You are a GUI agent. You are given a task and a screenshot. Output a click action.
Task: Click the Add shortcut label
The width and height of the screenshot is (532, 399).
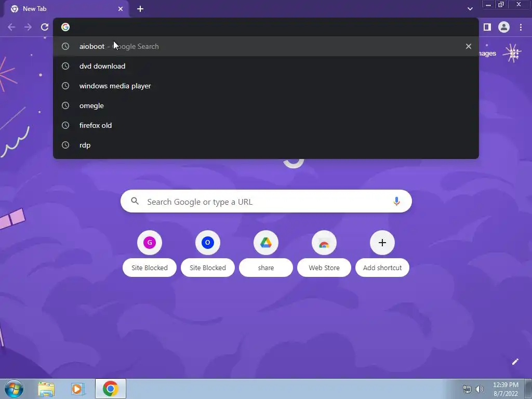click(x=382, y=268)
